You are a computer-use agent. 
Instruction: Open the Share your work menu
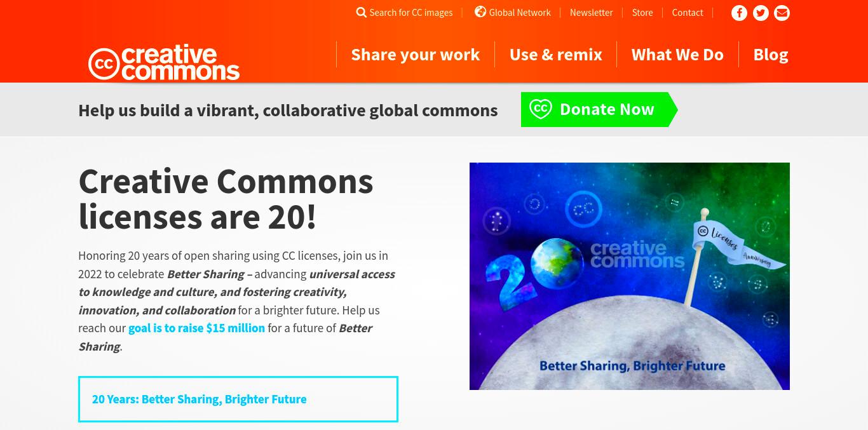point(416,55)
